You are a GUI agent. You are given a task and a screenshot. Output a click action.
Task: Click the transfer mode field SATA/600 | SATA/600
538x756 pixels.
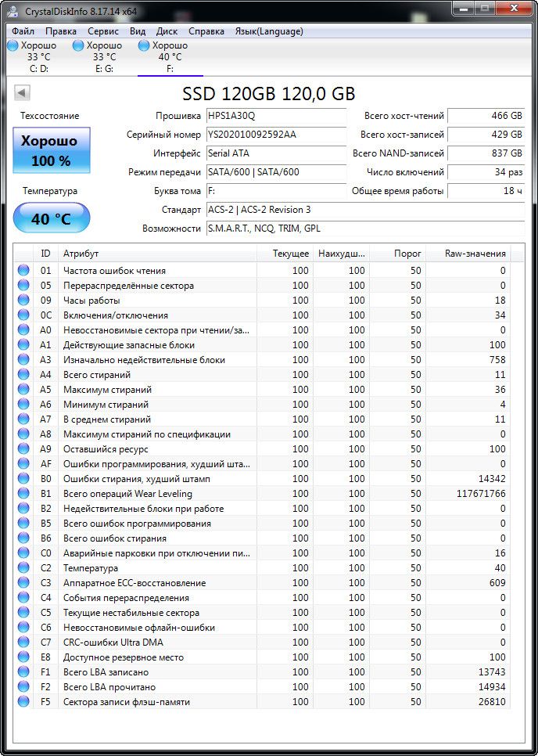point(276,172)
